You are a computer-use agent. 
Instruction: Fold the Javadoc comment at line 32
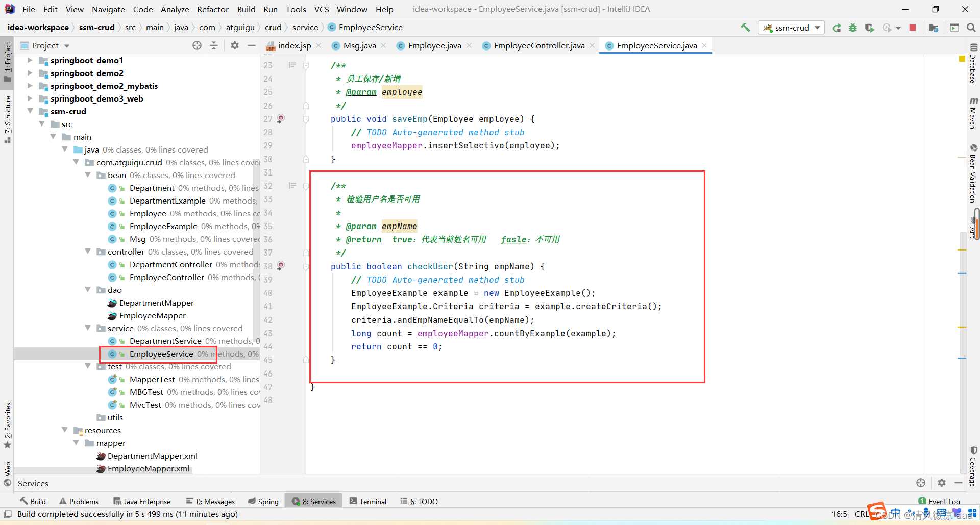[x=306, y=186]
